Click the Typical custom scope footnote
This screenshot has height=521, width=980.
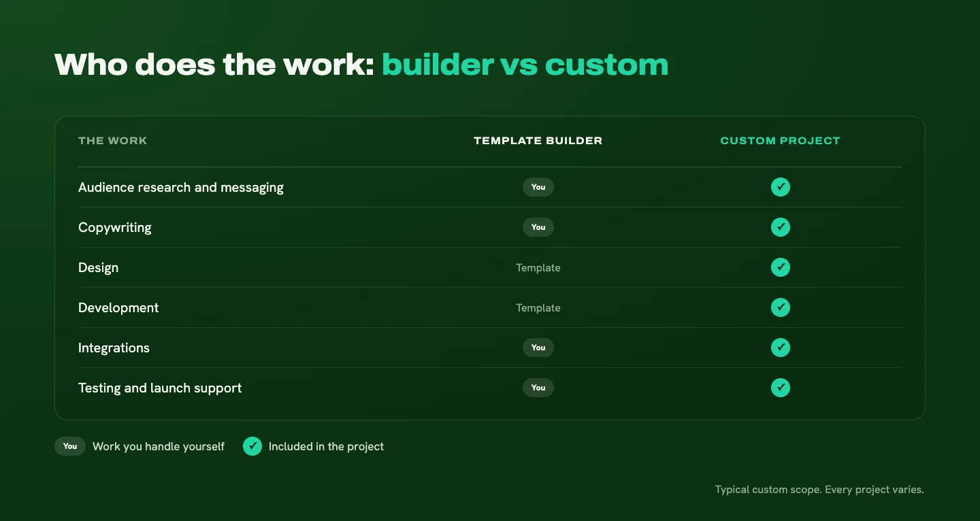pos(819,490)
